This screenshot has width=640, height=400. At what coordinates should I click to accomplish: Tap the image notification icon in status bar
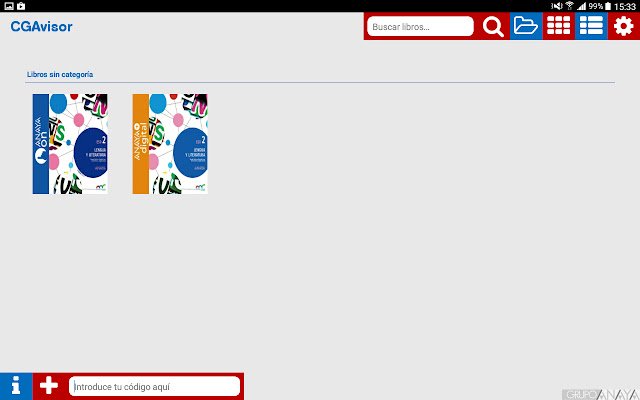coord(9,6)
